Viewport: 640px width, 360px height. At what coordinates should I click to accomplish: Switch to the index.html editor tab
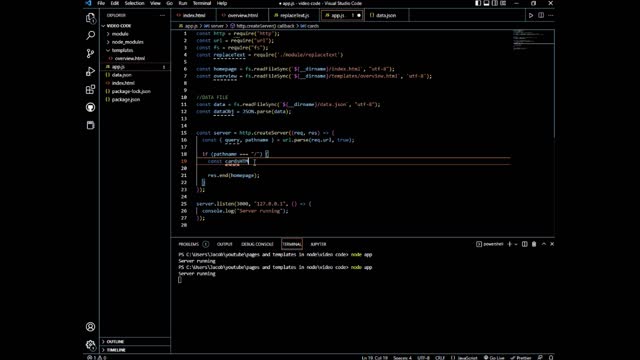[x=193, y=16]
